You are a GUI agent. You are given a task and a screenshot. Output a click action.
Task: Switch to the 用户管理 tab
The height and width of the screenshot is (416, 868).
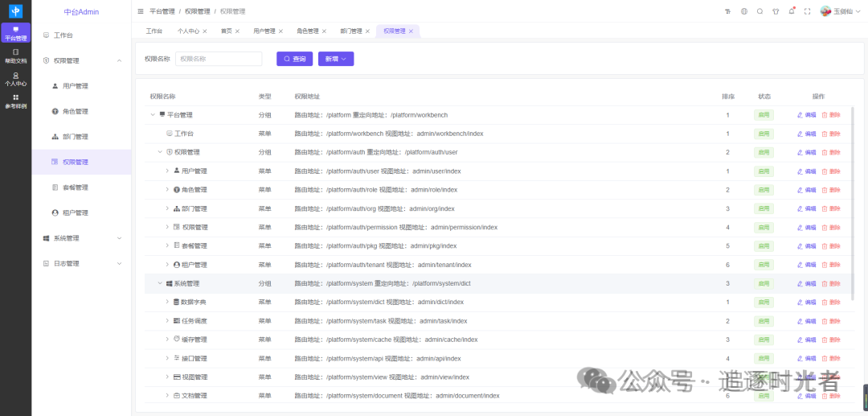coord(264,31)
